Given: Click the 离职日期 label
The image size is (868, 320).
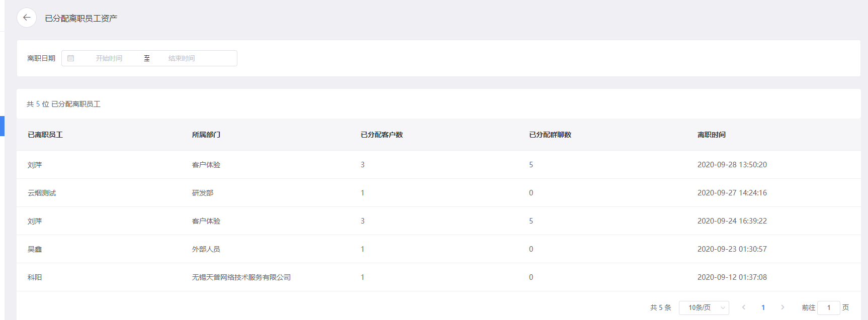Looking at the screenshot, I should tap(41, 58).
